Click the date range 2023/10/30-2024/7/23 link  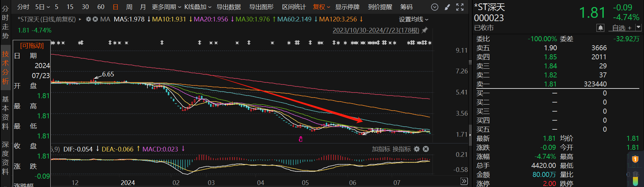(376, 30)
